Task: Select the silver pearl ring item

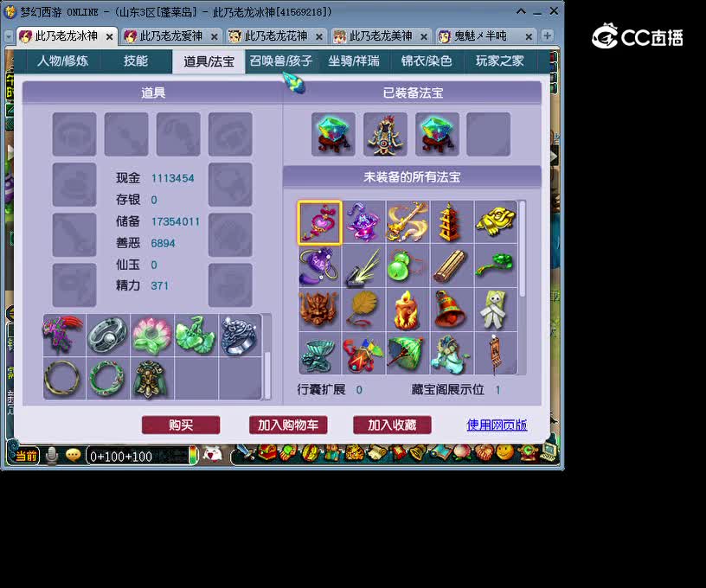Action: (x=108, y=336)
